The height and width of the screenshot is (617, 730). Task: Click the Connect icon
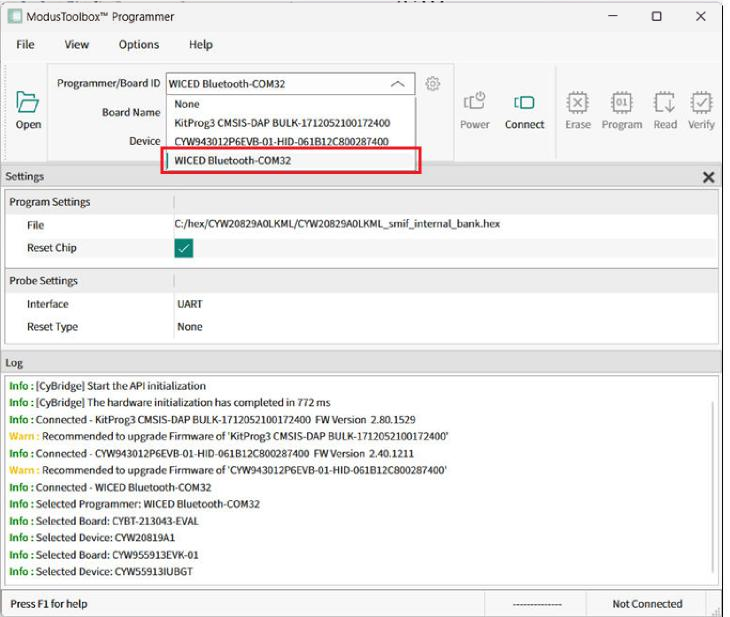(524, 110)
